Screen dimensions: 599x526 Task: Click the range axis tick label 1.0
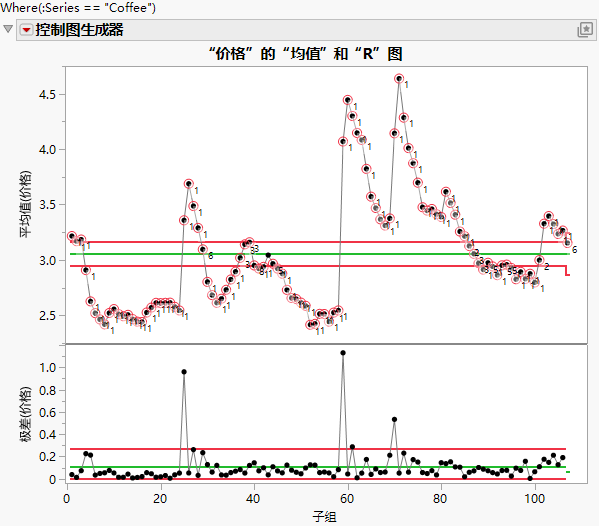(47, 368)
